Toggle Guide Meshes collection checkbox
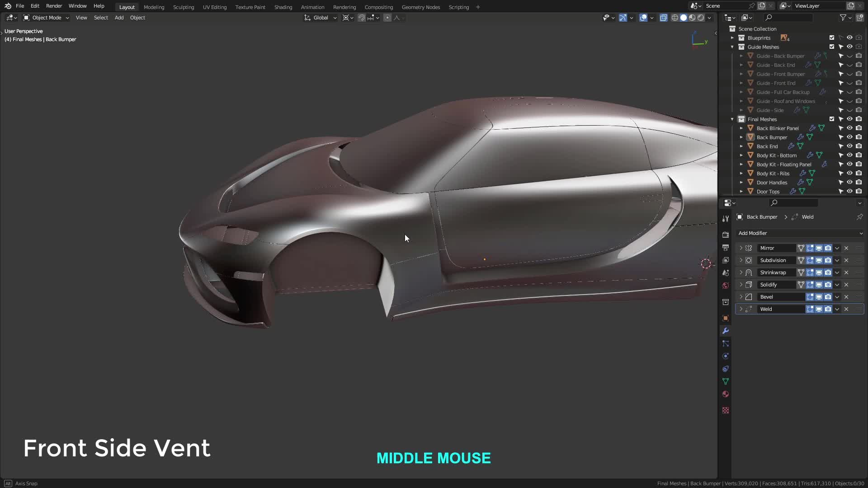868x488 pixels. click(x=832, y=47)
